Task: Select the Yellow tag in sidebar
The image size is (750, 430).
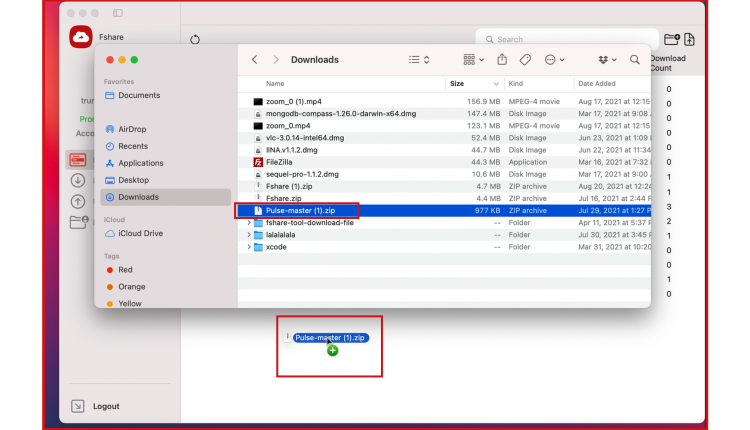Action: (x=165, y=303)
